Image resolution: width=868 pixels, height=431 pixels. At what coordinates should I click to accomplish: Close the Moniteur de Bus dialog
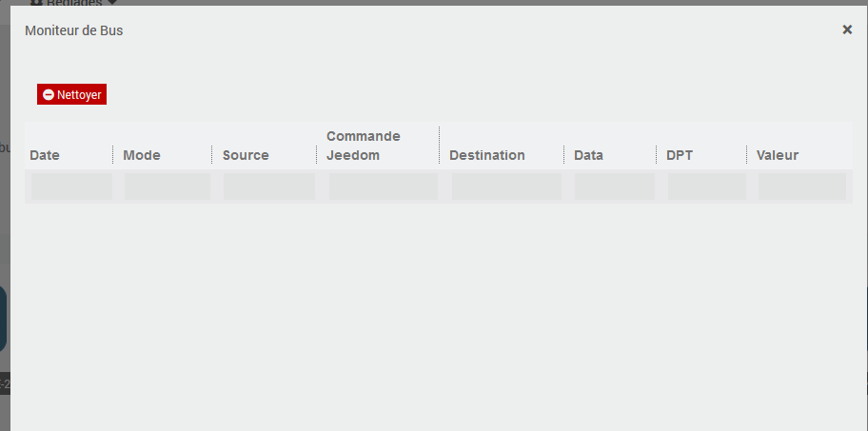pos(847,29)
